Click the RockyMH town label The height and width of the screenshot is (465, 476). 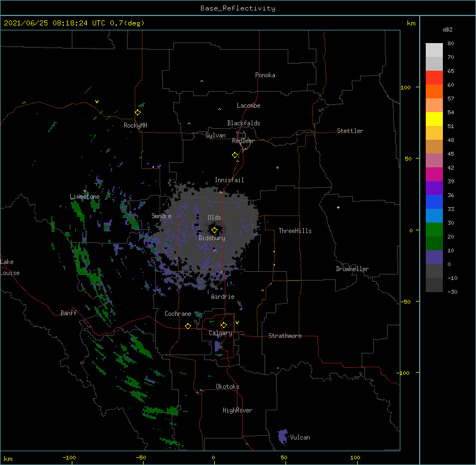(x=135, y=125)
